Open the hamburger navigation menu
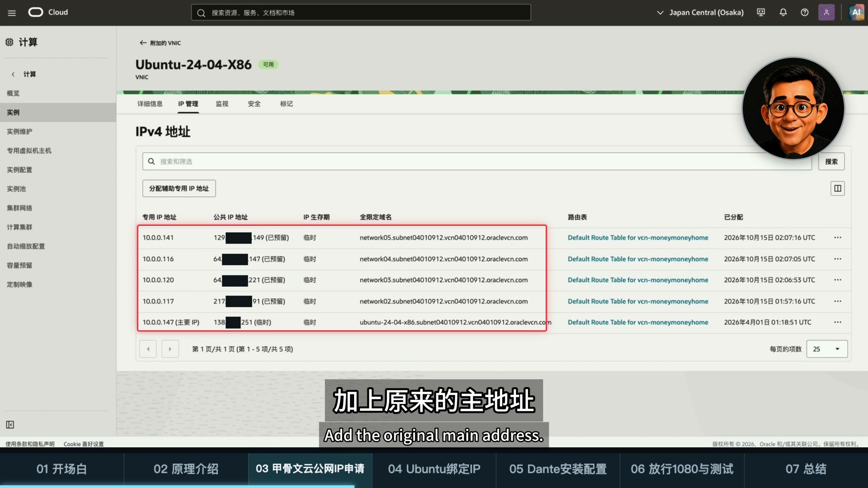Image resolution: width=868 pixels, height=488 pixels. point(12,13)
